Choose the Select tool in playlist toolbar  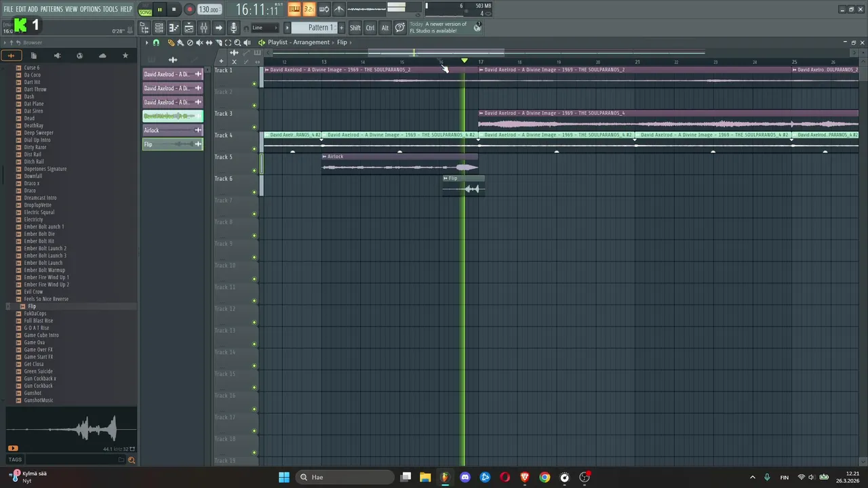click(x=228, y=42)
